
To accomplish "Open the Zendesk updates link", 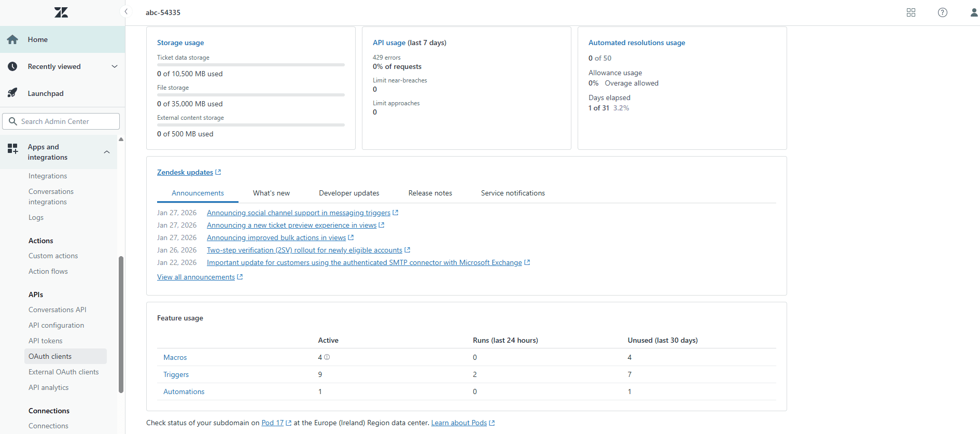I will [x=185, y=172].
